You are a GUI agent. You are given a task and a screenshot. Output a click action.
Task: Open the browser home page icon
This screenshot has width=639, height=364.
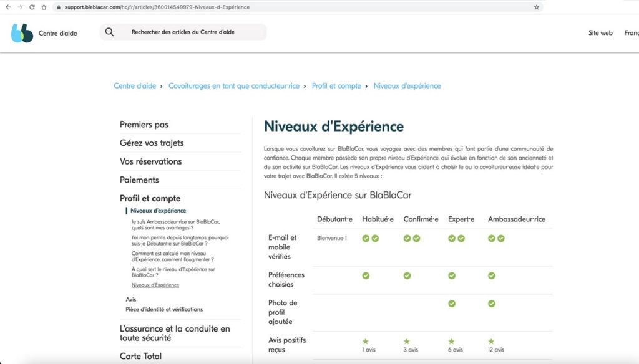coord(44,7)
